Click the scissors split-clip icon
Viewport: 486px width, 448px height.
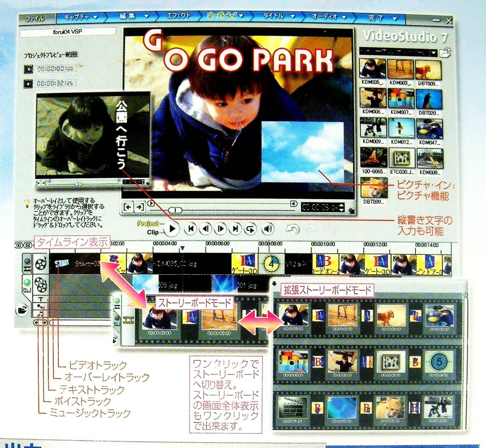click(x=331, y=230)
